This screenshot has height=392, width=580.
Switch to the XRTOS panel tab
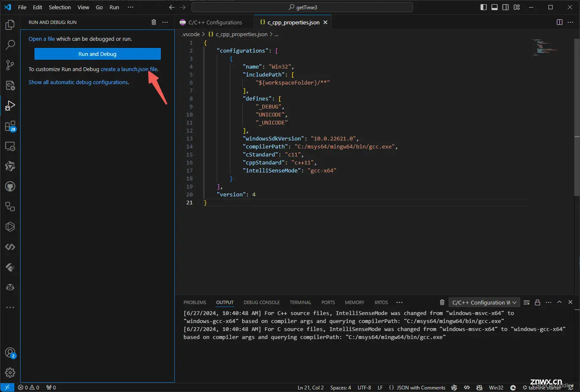pyautogui.click(x=381, y=302)
